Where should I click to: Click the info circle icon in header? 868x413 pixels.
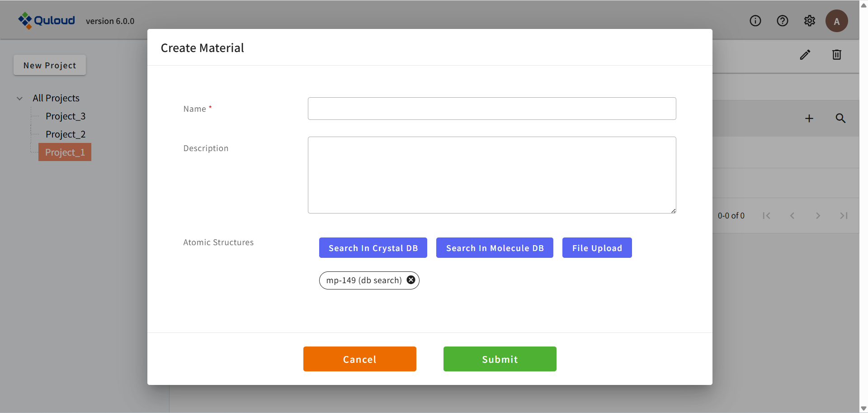[x=755, y=21]
